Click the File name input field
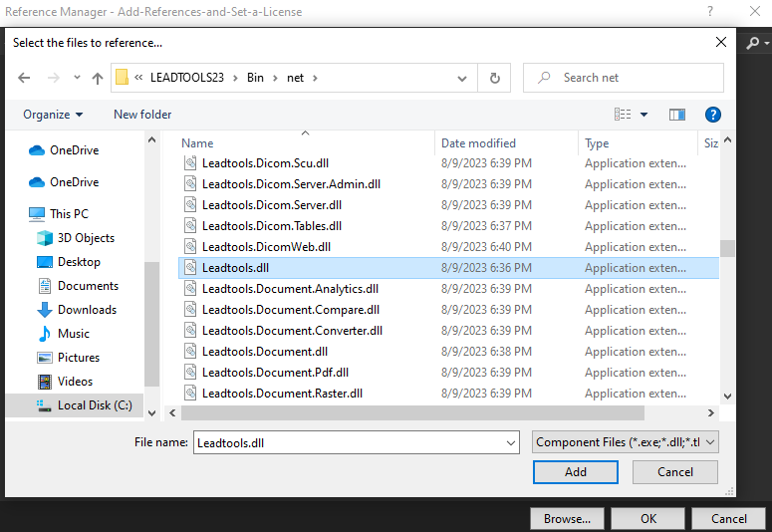 tap(349, 442)
